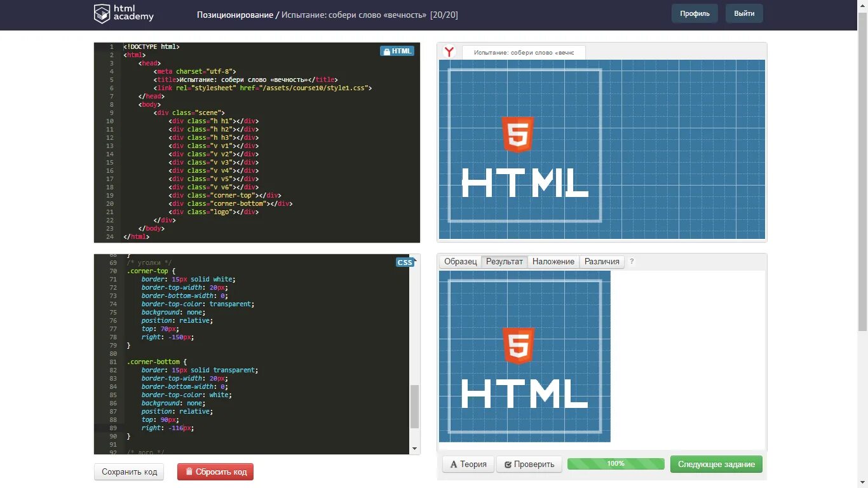
Task: Click the div class="logo" line
Action: click(214, 212)
